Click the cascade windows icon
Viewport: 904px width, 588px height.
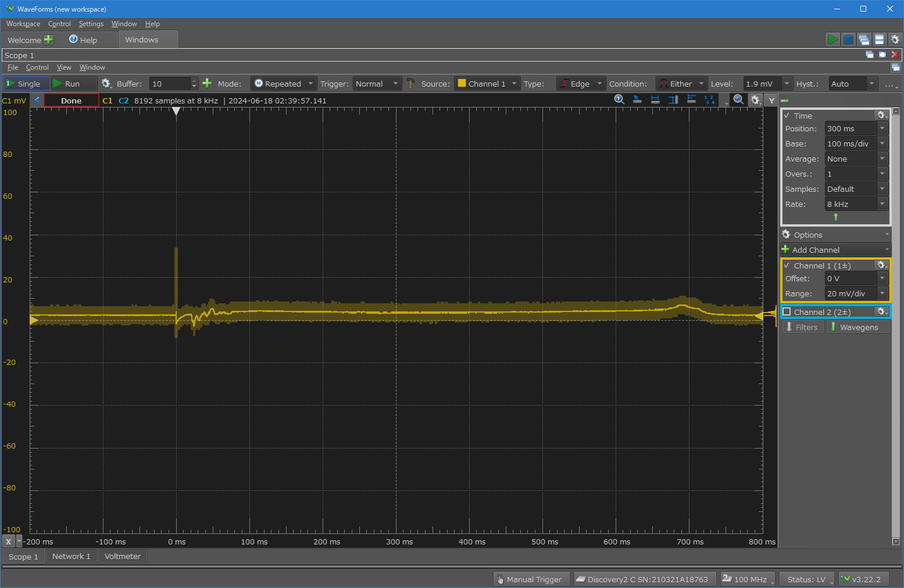(864, 40)
